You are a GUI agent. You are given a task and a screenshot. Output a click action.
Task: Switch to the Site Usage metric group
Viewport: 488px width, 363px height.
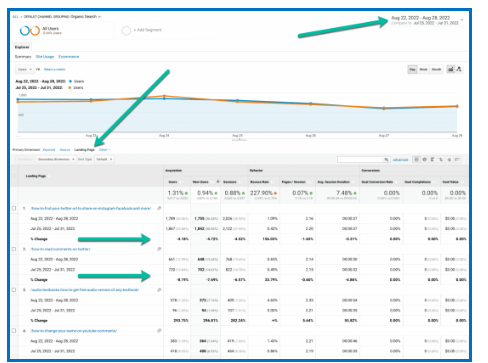point(45,57)
